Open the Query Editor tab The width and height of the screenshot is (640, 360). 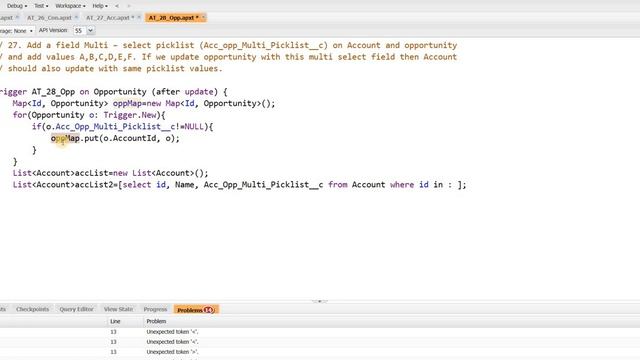click(x=76, y=309)
